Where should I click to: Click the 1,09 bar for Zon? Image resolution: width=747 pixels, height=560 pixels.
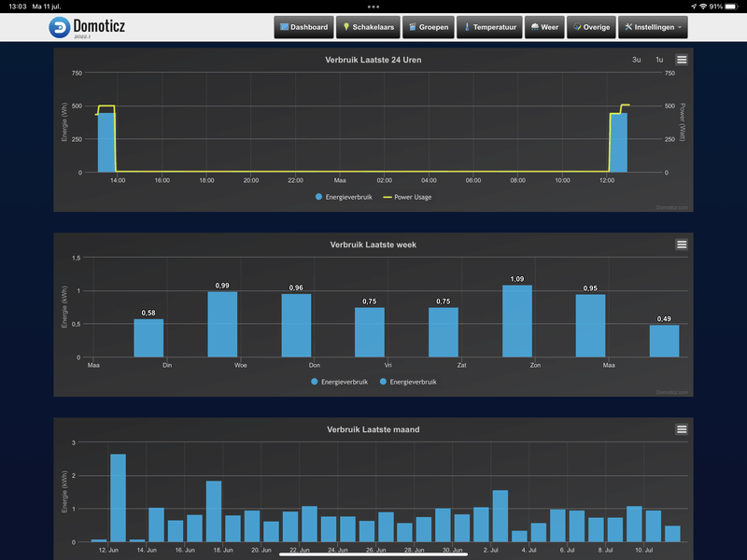517,321
